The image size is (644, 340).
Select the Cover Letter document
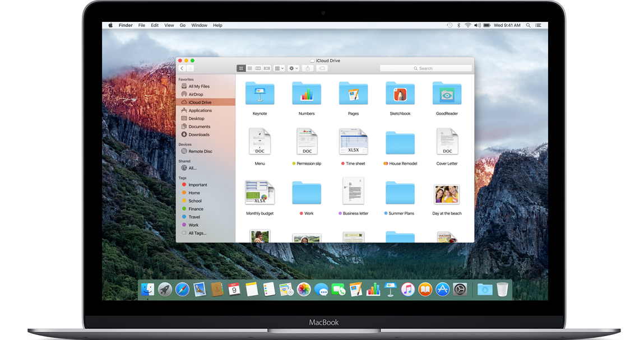coord(447,141)
